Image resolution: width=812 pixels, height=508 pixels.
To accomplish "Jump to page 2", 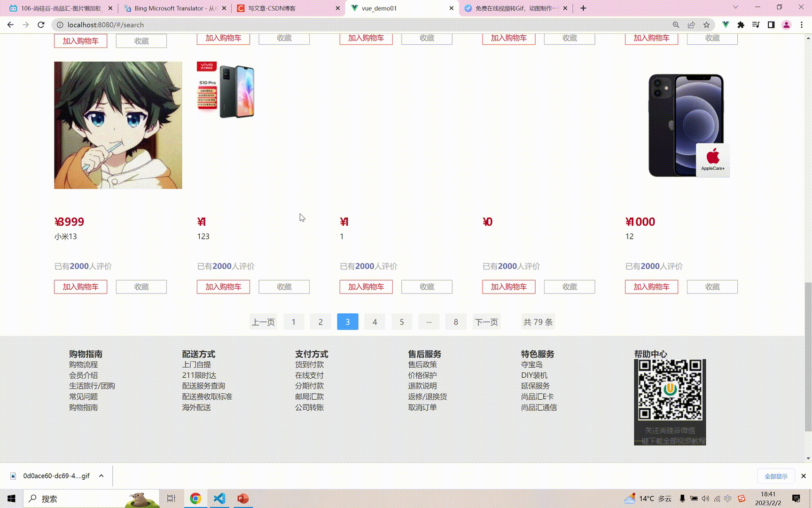I will point(320,322).
